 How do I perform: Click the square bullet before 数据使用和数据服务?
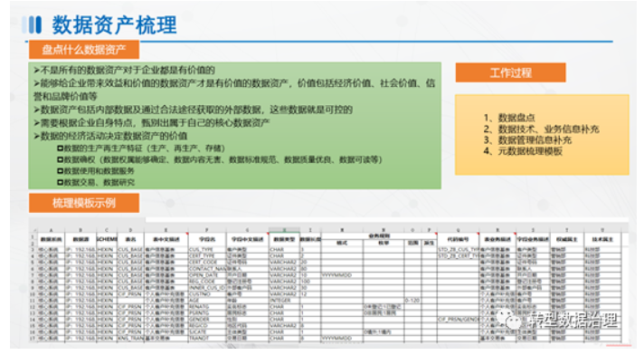(60, 171)
